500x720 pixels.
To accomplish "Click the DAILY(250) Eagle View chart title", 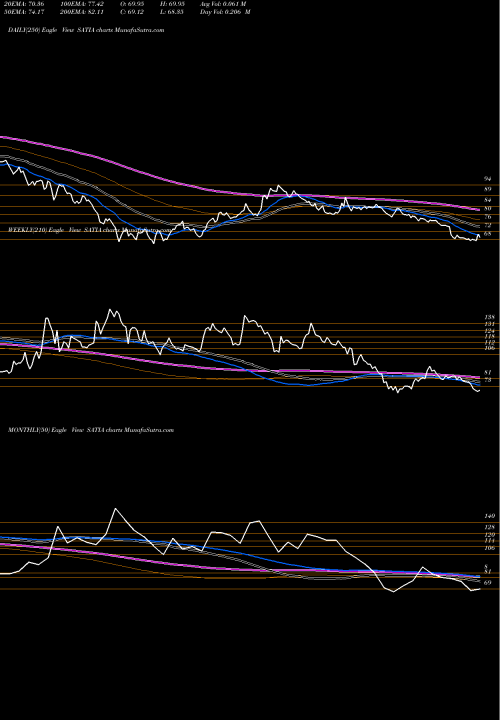I will tap(86, 30).
